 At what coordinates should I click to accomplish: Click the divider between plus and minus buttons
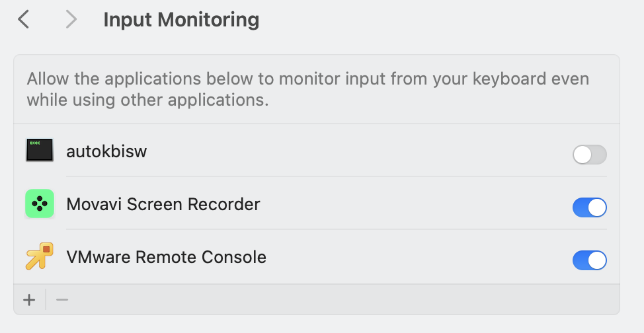coord(46,300)
